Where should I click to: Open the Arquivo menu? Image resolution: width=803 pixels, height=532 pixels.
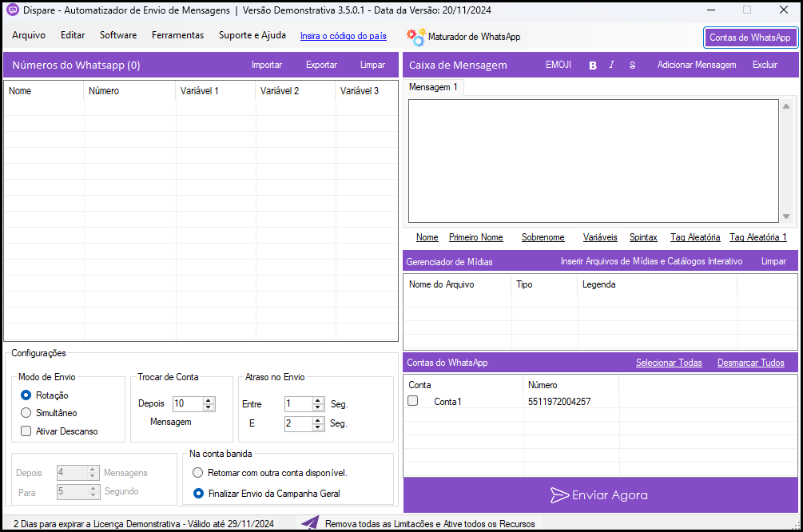29,35
